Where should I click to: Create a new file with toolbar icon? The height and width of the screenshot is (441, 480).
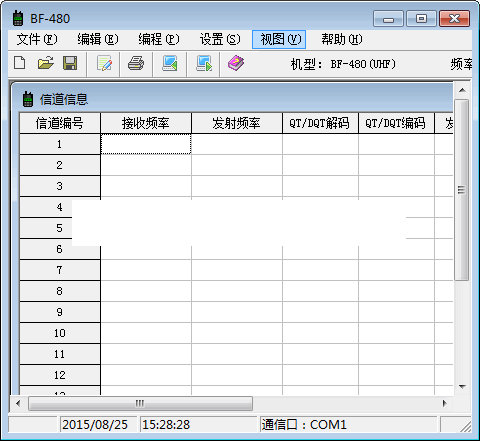(19, 63)
